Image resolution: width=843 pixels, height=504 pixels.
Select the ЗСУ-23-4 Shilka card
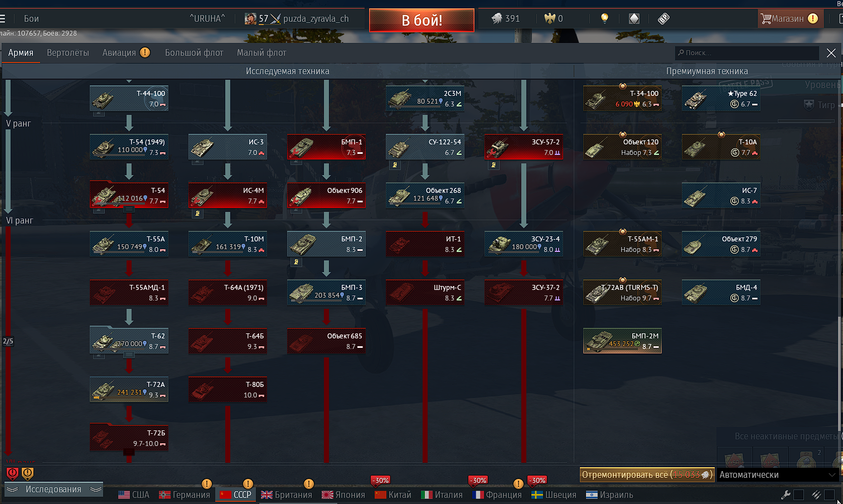[x=524, y=244]
